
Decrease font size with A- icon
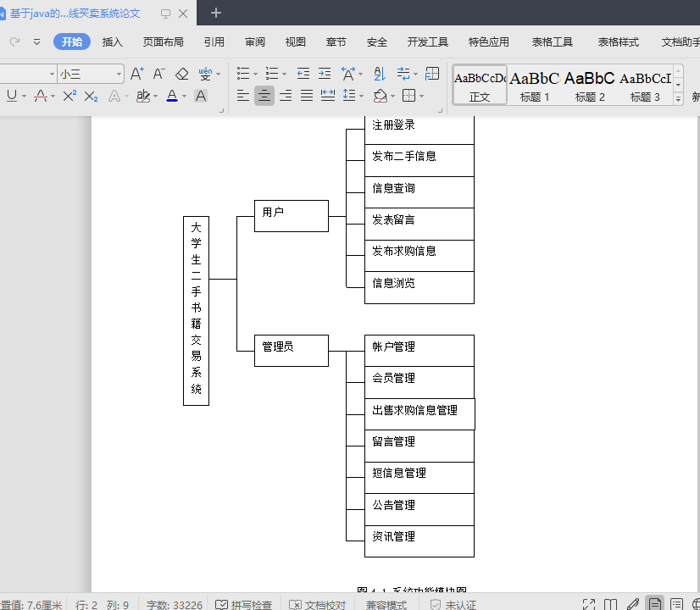click(x=159, y=74)
